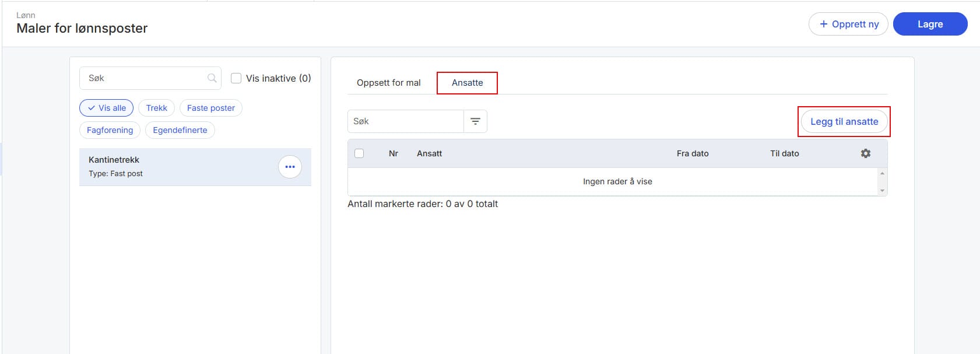
Task: Tick the select-all checkbox in table header
Action: pos(359,153)
